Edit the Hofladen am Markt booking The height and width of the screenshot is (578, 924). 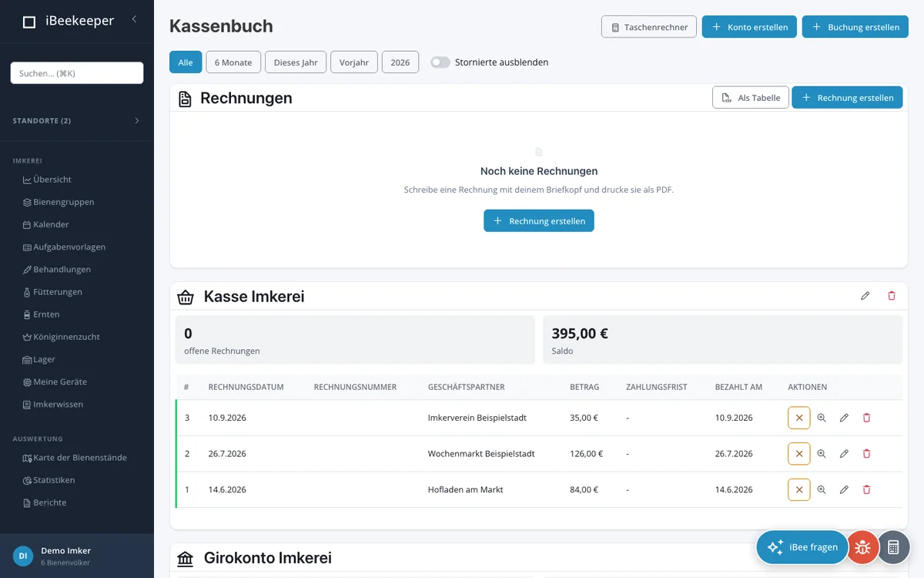tap(844, 489)
